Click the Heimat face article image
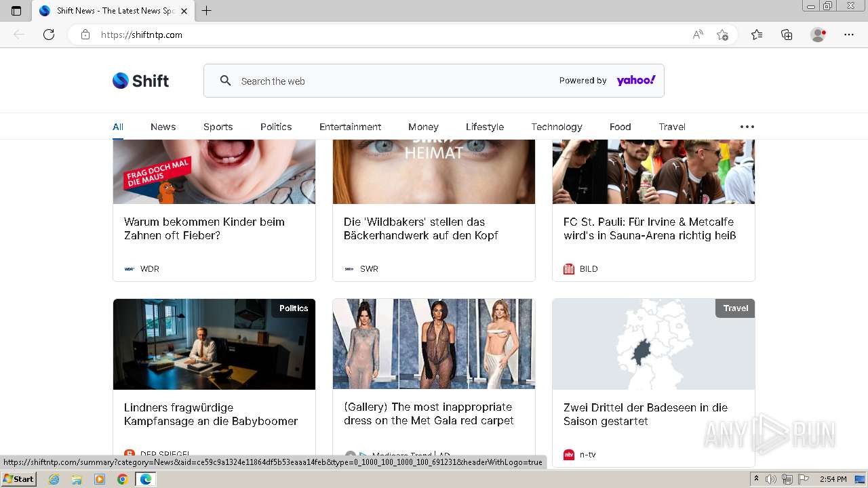The image size is (868, 488). tap(434, 171)
